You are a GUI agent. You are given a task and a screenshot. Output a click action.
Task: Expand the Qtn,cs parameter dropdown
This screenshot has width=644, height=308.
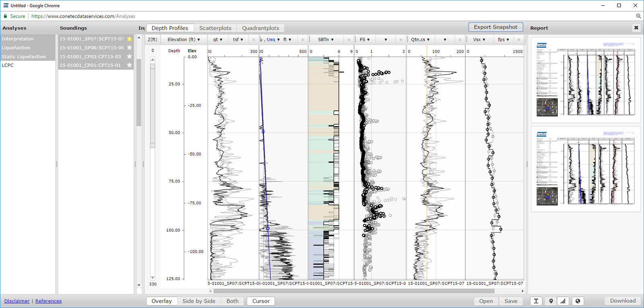click(420, 40)
